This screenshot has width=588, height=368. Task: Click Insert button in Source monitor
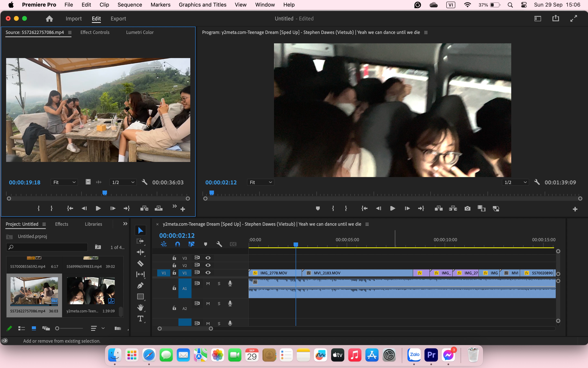144,208
